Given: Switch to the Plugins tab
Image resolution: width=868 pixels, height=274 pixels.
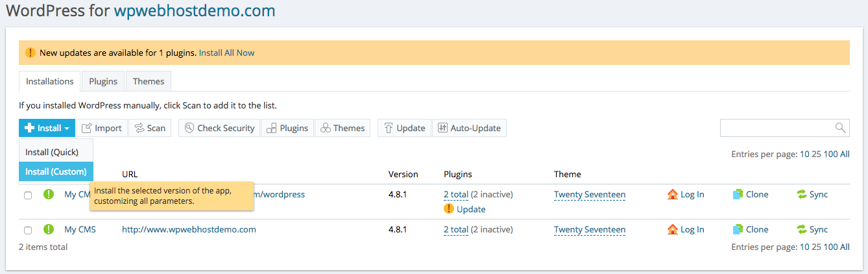Looking at the screenshot, I should click(103, 81).
